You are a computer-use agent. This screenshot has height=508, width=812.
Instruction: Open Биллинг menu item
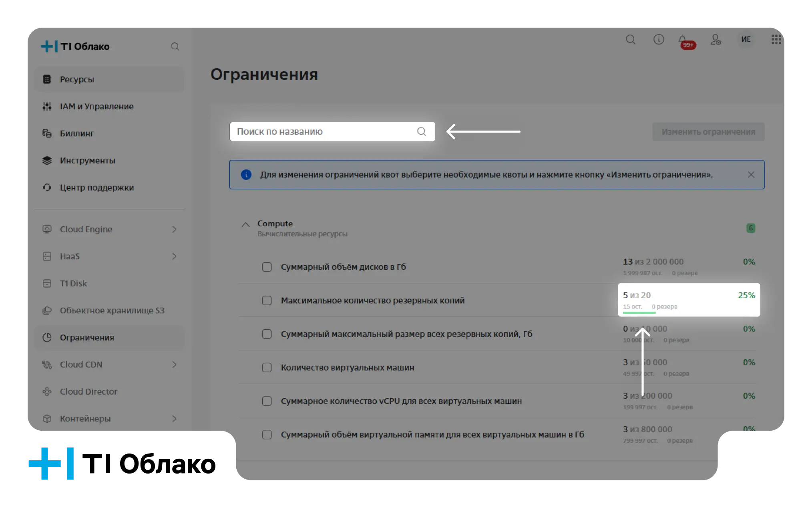(109, 133)
